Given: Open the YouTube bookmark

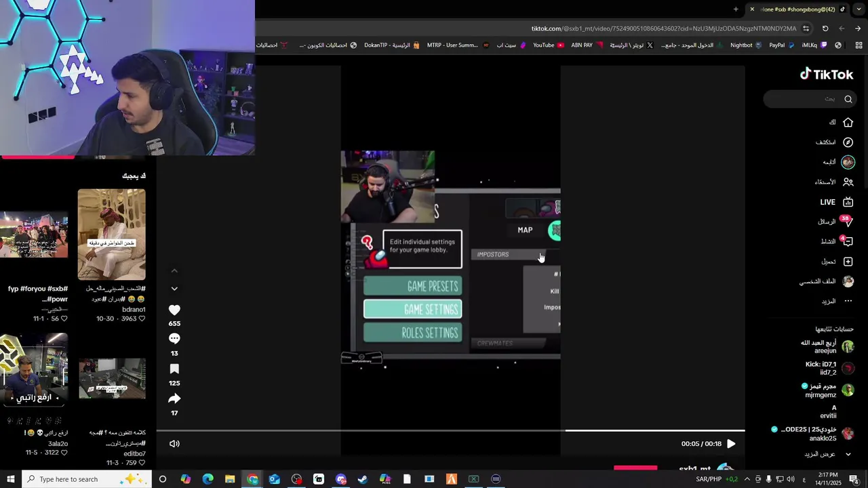Looking at the screenshot, I should pyautogui.click(x=549, y=45).
